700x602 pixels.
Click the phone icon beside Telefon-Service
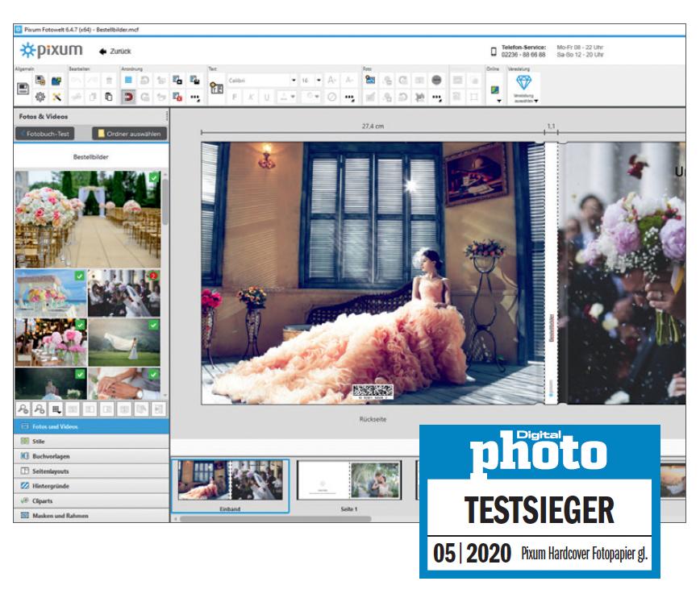click(494, 52)
